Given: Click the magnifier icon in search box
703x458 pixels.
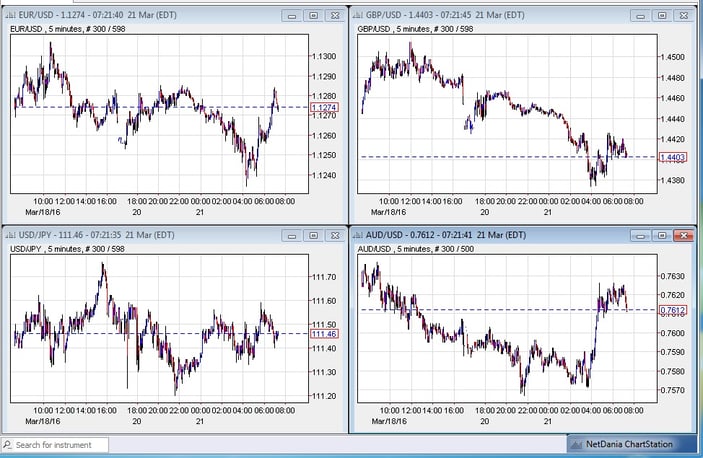Looking at the screenshot, I should pos(8,445).
